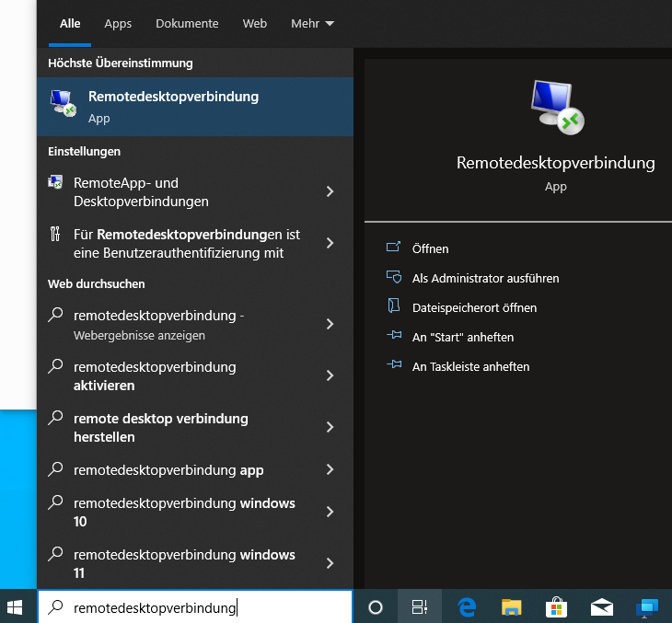Expand RemoteApp- und Desktopverbindungen arrow

click(x=330, y=191)
